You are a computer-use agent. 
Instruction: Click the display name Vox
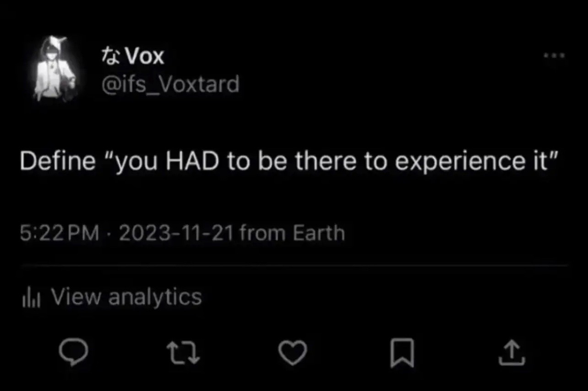tap(144, 57)
